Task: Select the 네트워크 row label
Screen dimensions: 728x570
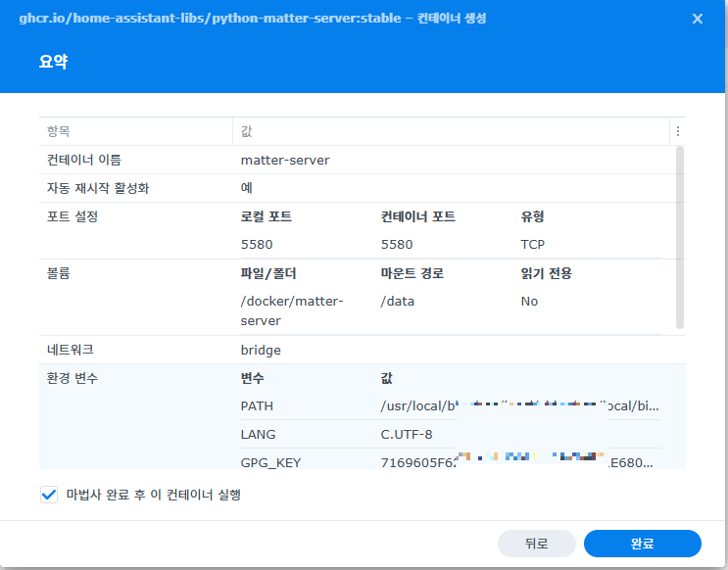Action: point(71,350)
